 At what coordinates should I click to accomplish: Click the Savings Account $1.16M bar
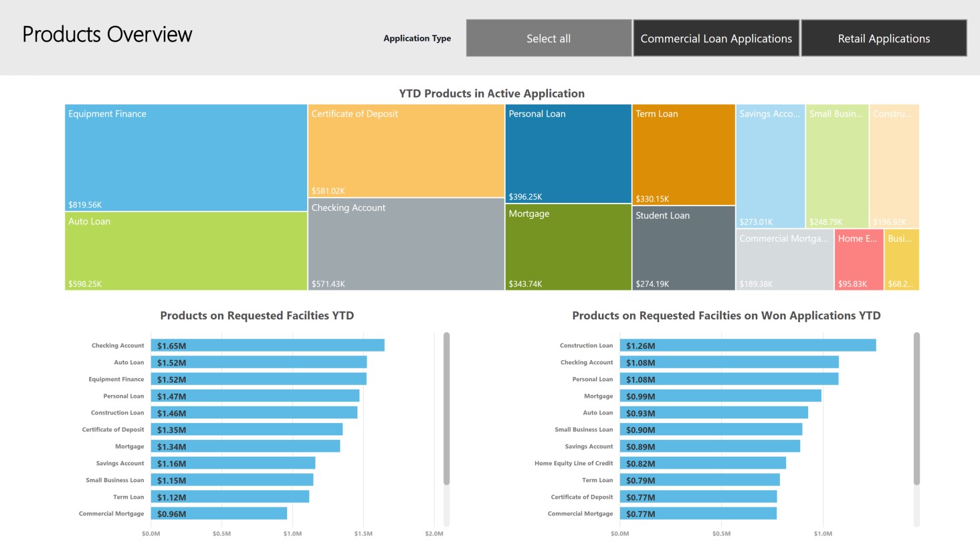pos(233,463)
